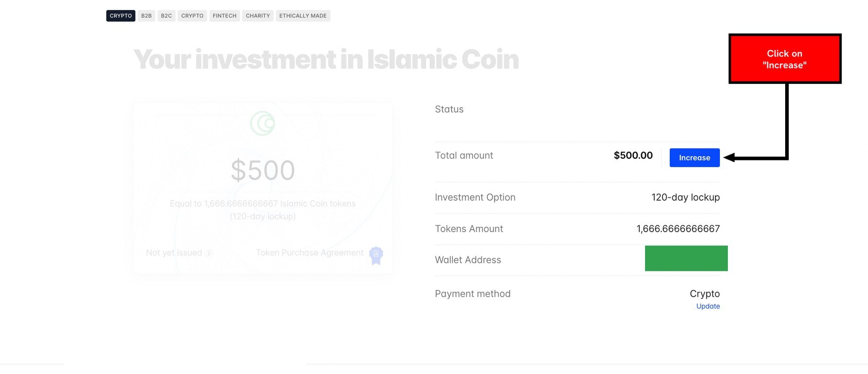868x374 pixels.
Task: Open the CHARITY tag
Action: pyautogui.click(x=258, y=16)
